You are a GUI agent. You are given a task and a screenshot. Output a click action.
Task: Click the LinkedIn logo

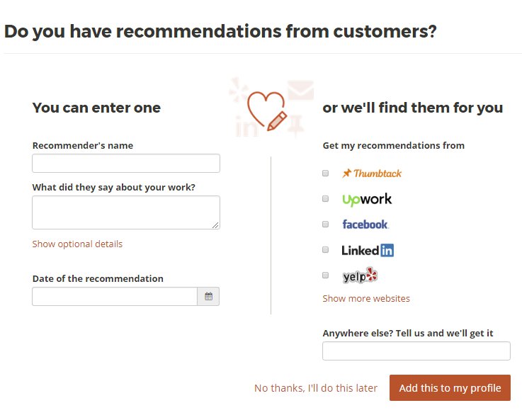coord(367,250)
